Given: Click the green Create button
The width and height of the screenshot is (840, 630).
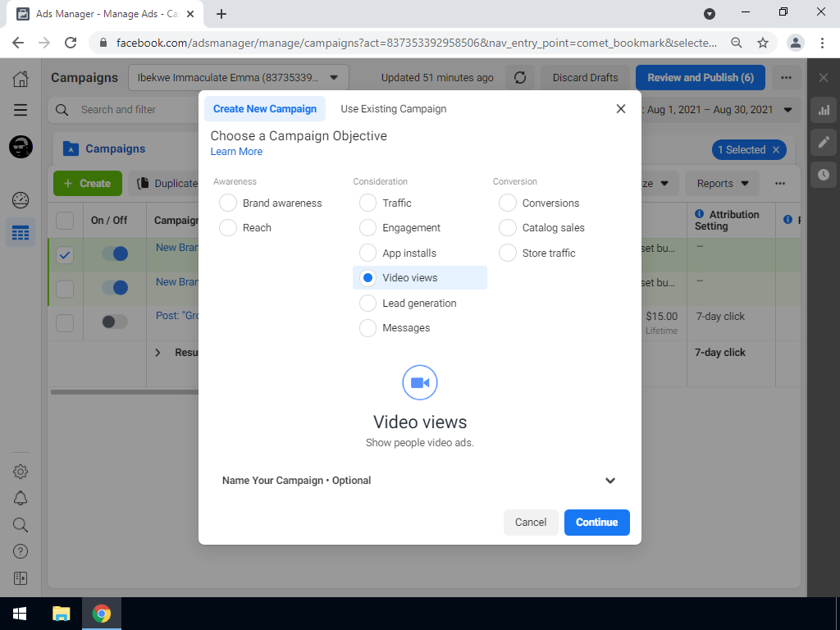Looking at the screenshot, I should 87,183.
